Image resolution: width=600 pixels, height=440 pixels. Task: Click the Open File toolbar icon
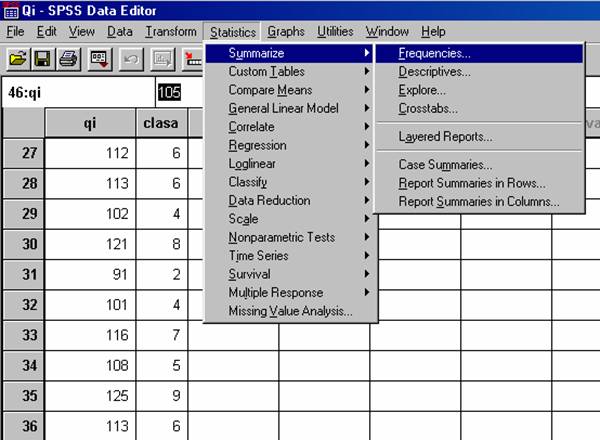coord(18,59)
